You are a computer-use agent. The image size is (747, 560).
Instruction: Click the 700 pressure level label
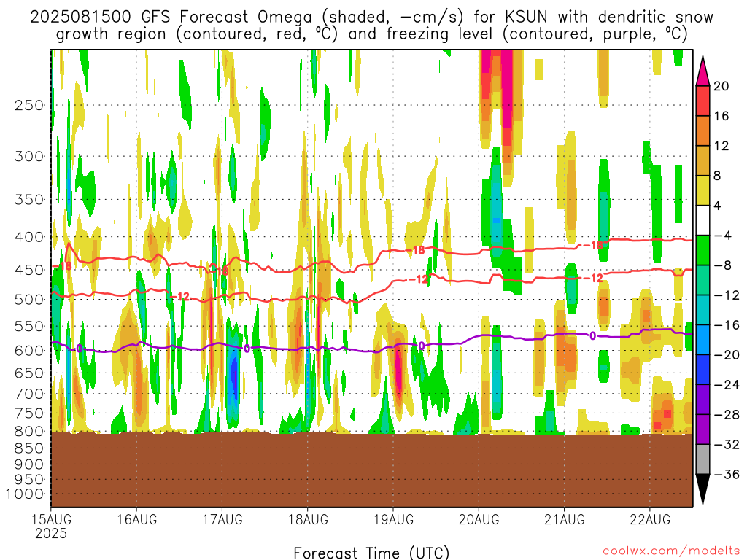click(x=29, y=394)
